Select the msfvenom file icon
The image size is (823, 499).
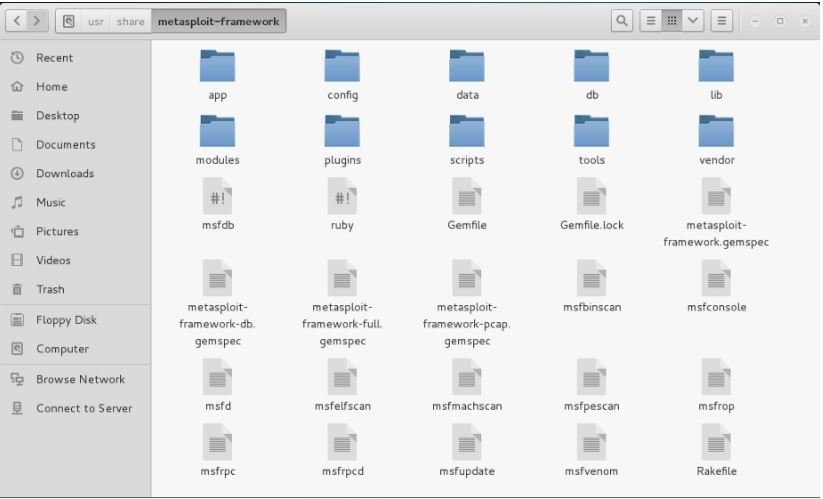point(592,442)
